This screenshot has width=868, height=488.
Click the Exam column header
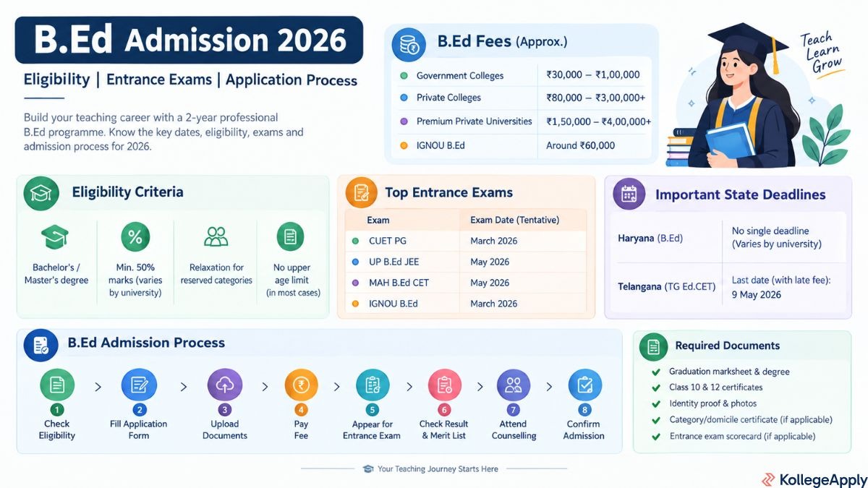coord(378,220)
